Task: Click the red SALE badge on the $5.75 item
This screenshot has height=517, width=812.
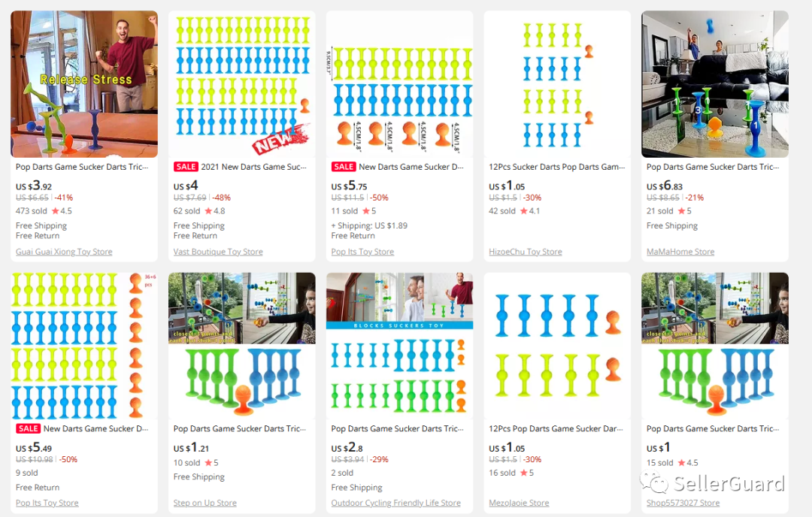Action: (x=344, y=167)
